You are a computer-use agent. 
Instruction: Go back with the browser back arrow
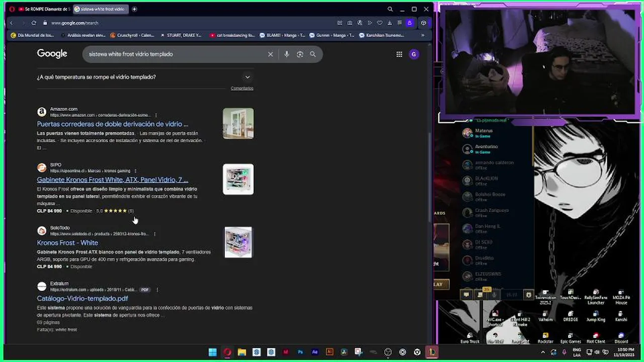(11, 23)
